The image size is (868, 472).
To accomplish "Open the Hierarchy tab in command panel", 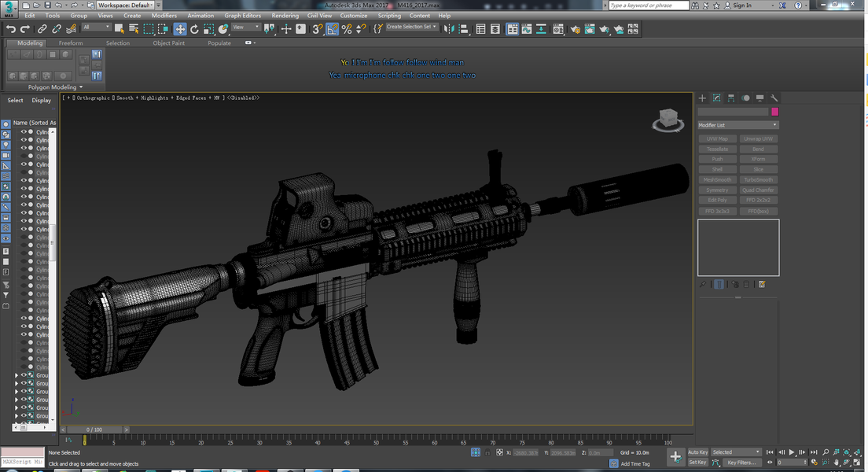I will click(730, 98).
